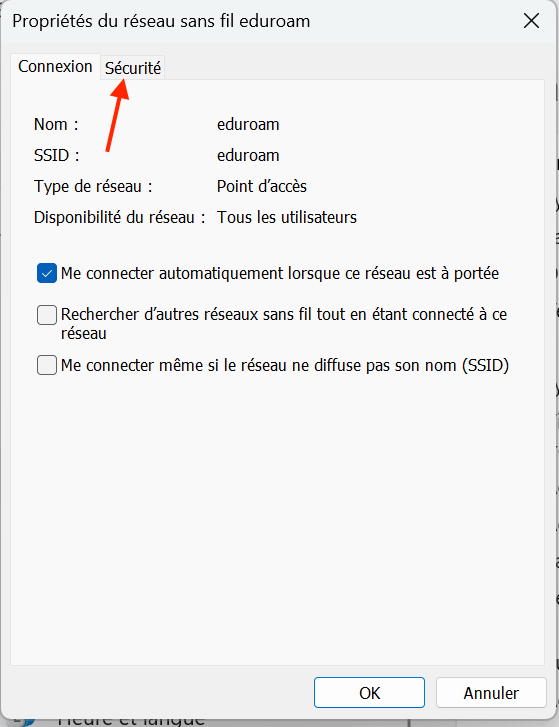Switch to the Sécurité tab

click(x=133, y=68)
